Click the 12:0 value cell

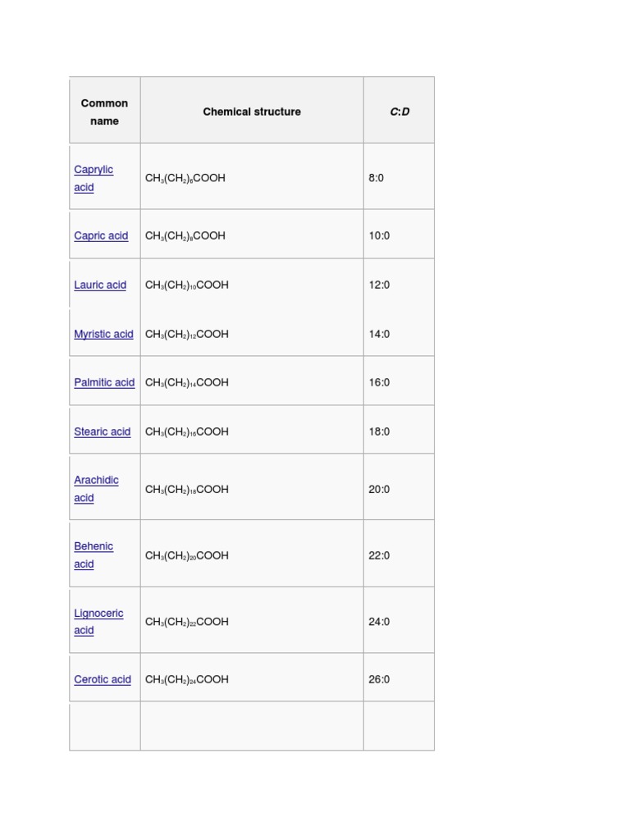tap(379, 285)
